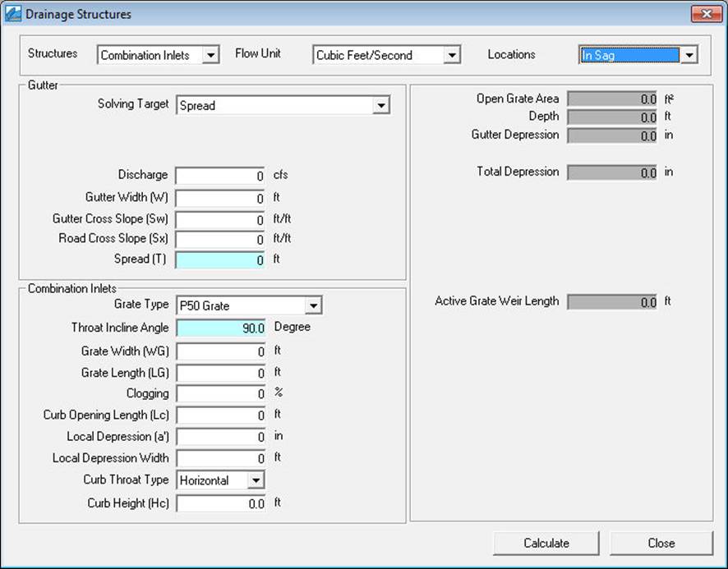Select the Grate Length (LG) field
This screenshot has height=569, width=728.
[218, 372]
